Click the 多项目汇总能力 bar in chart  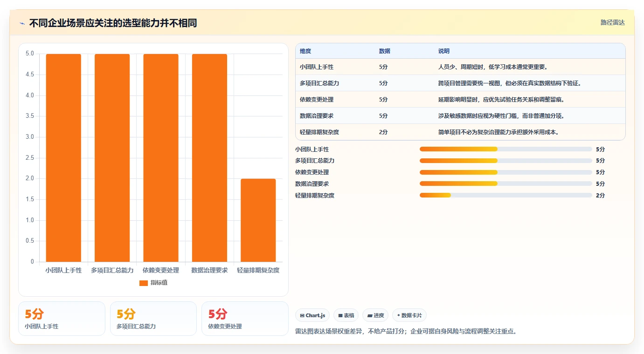coord(112,158)
